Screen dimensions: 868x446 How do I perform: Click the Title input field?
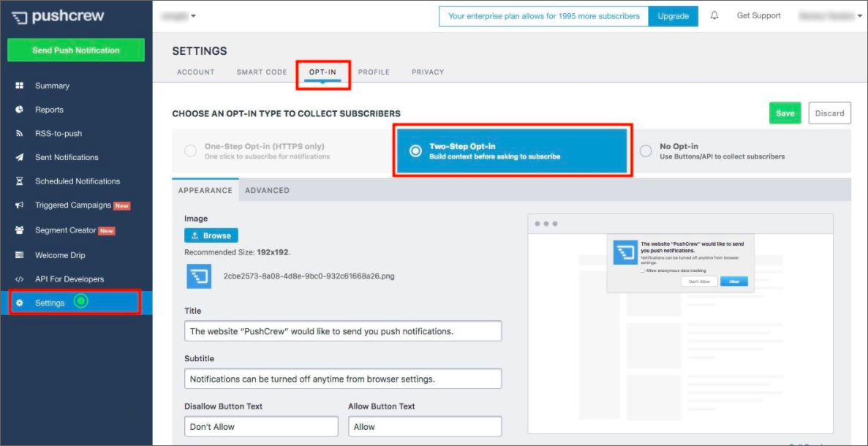[343, 331]
